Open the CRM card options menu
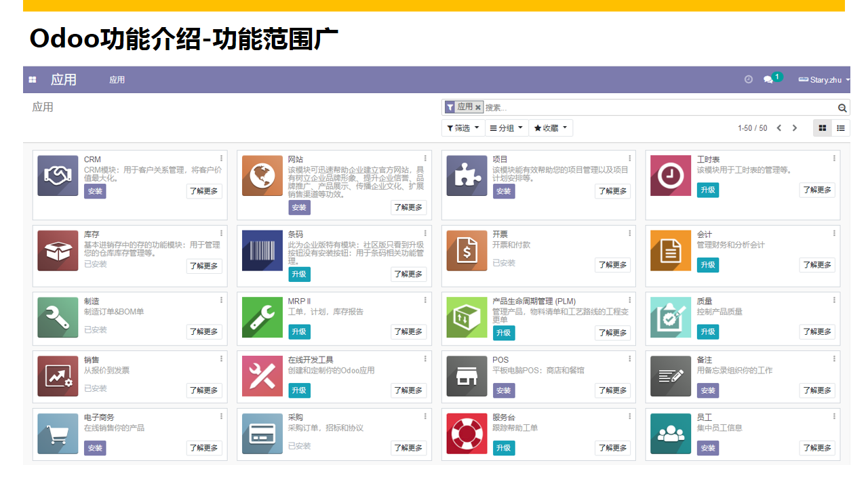 tap(221, 159)
